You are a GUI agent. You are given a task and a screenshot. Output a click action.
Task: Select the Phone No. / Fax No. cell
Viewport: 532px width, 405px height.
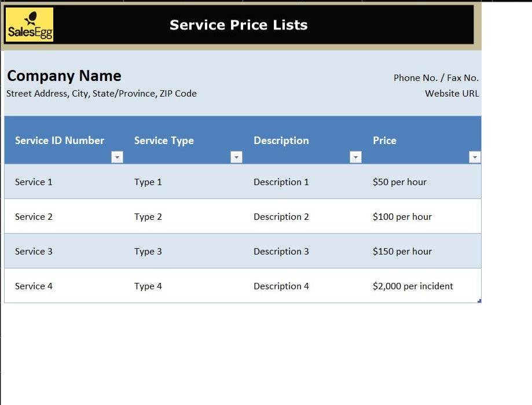436,78
